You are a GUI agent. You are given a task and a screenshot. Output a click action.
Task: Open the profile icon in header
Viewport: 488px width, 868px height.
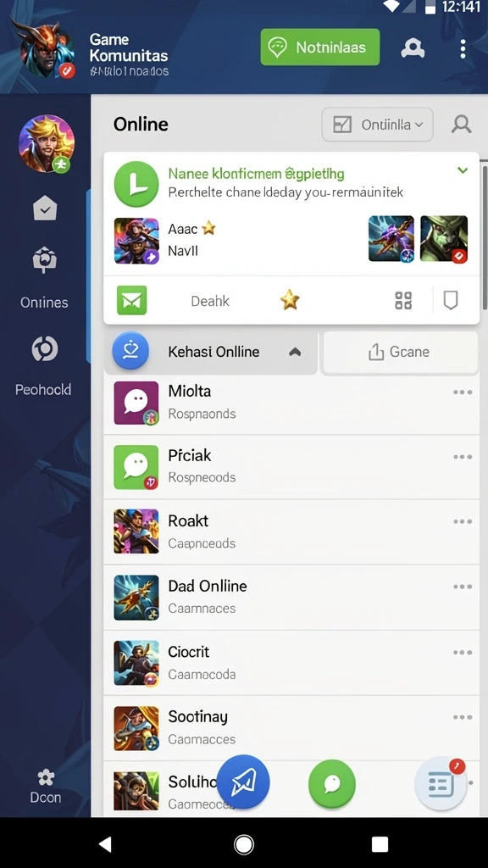coord(413,48)
